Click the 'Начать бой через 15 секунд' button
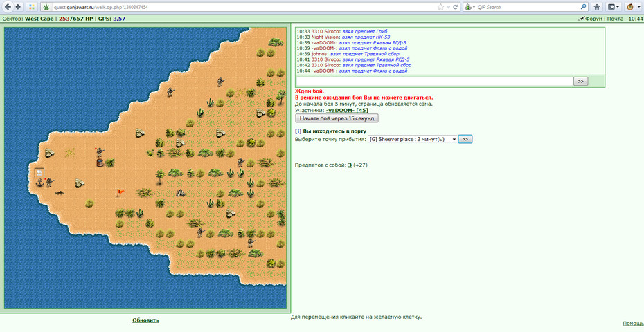Viewport: 644px width, 332px height. [337, 118]
